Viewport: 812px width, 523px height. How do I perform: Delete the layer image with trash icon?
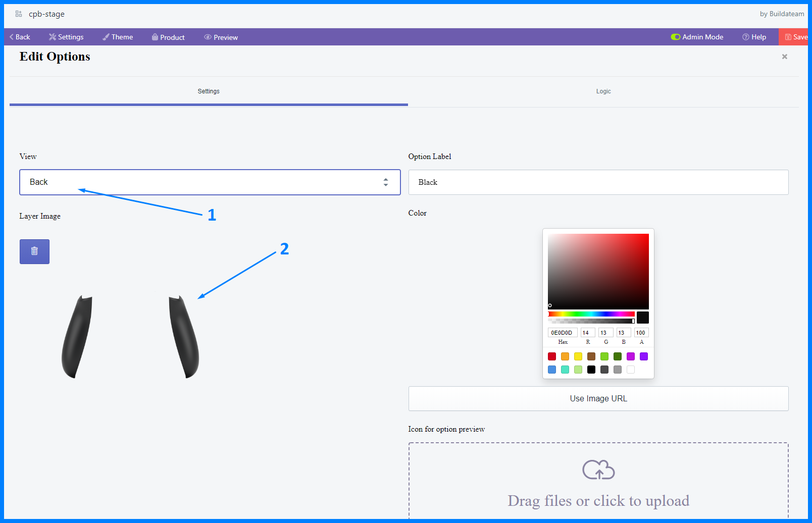coord(34,251)
